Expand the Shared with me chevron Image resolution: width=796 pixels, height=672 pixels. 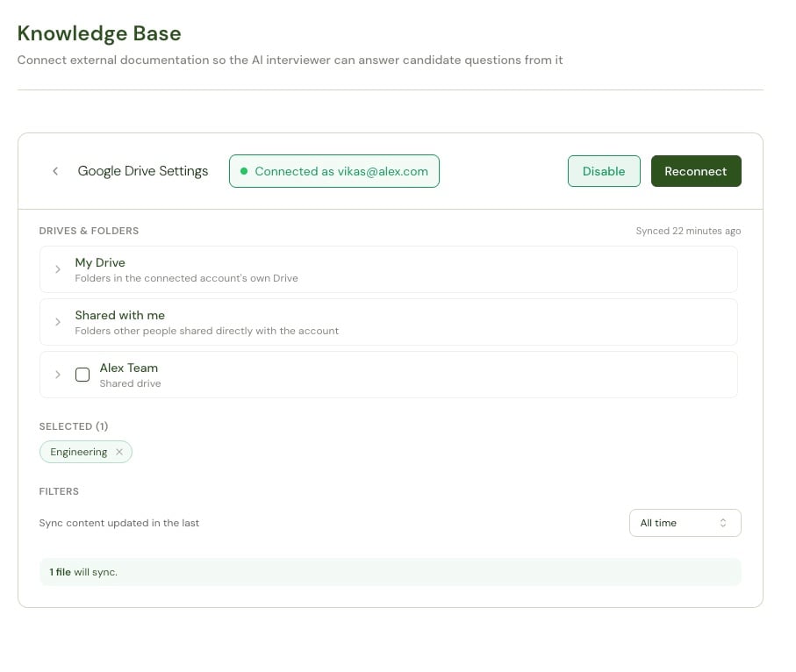tap(58, 322)
